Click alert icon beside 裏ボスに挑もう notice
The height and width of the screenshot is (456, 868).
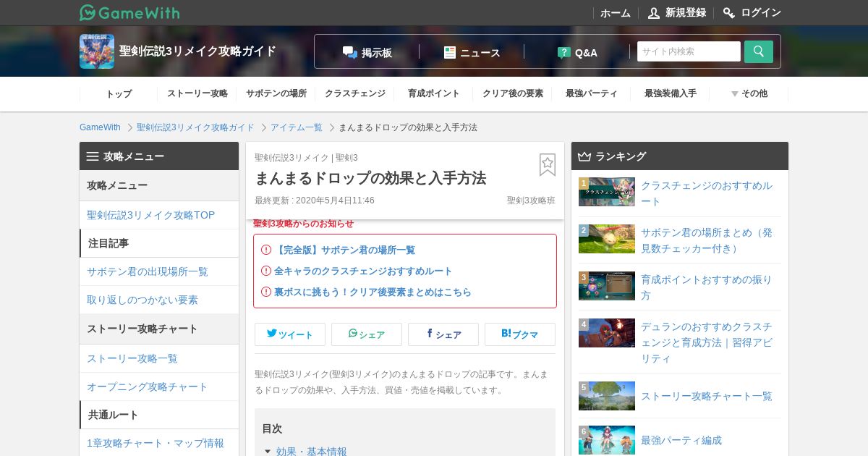coord(266,292)
